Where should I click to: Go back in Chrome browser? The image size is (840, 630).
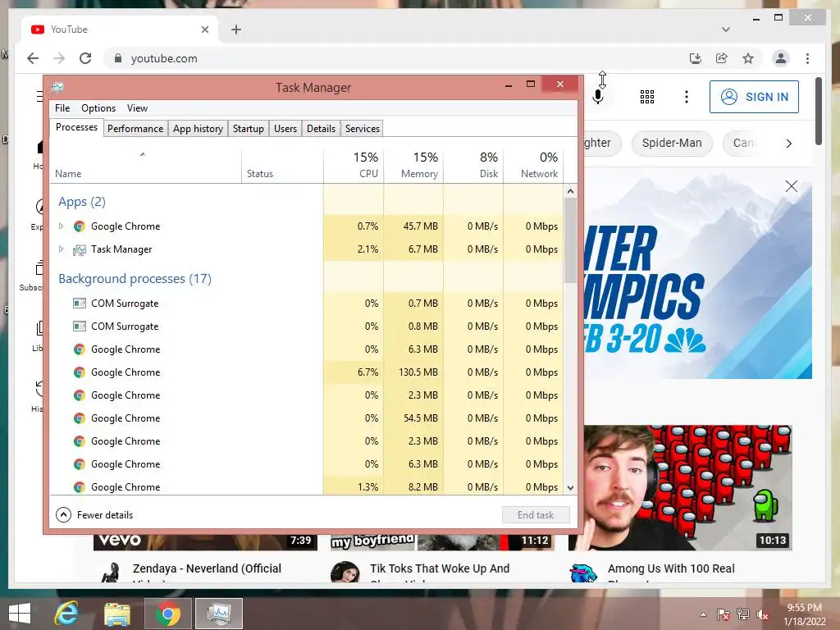[x=33, y=58]
